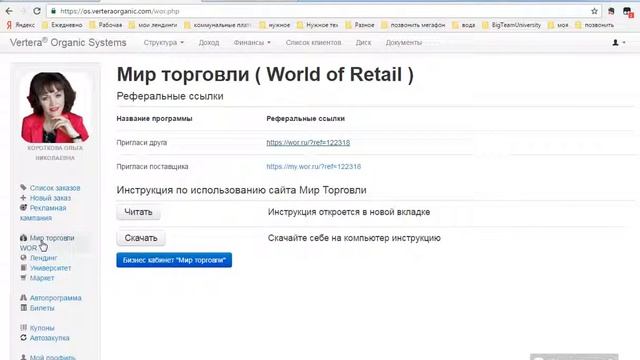Expand the Структура dropdown menu
This screenshot has height=360, width=640.
(164, 42)
